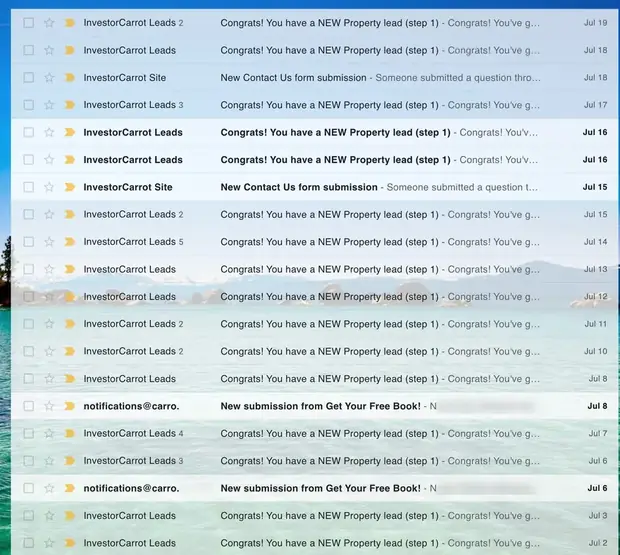Toggle importance marker on Jul 2 Leads email

click(x=70, y=543)
